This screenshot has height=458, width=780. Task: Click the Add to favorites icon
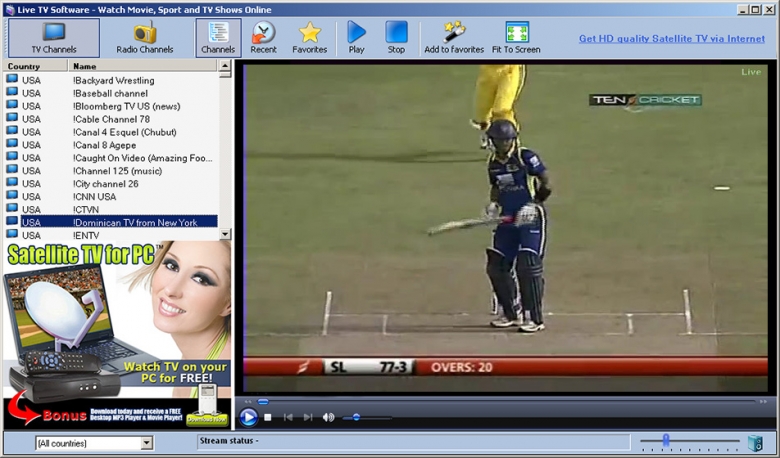454,37
